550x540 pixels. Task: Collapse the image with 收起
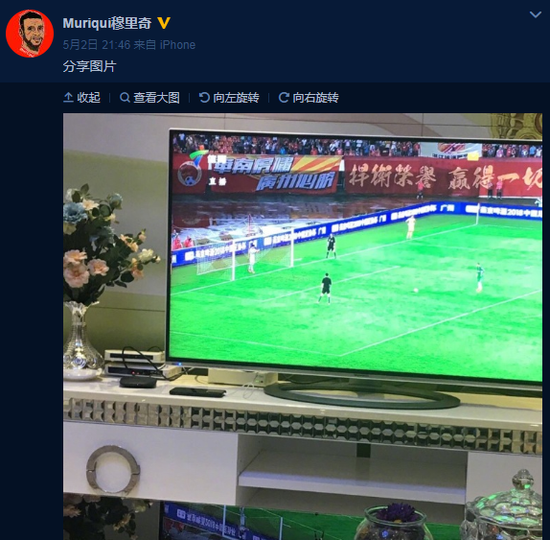88,98
